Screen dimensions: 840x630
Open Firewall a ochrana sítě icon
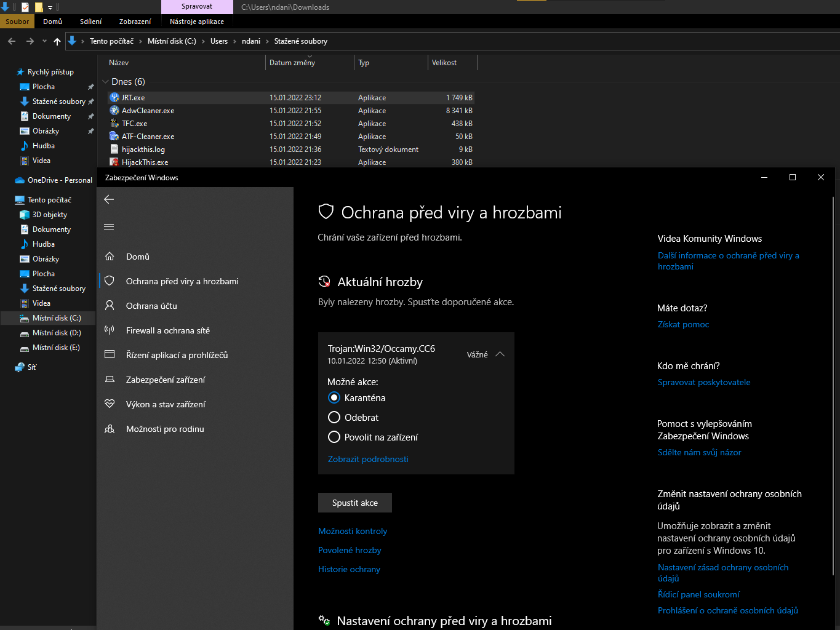[x=110, y=330]
